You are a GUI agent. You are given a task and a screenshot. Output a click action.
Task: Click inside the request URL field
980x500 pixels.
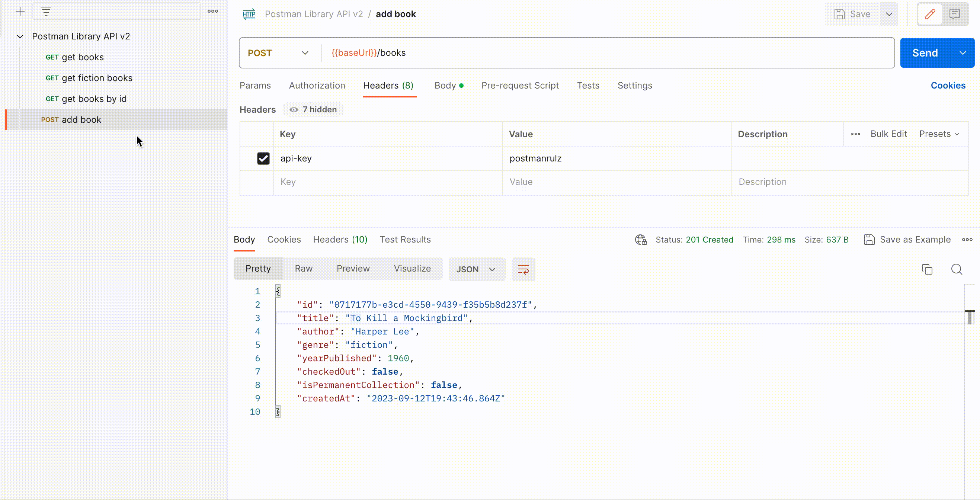point(533,53)
